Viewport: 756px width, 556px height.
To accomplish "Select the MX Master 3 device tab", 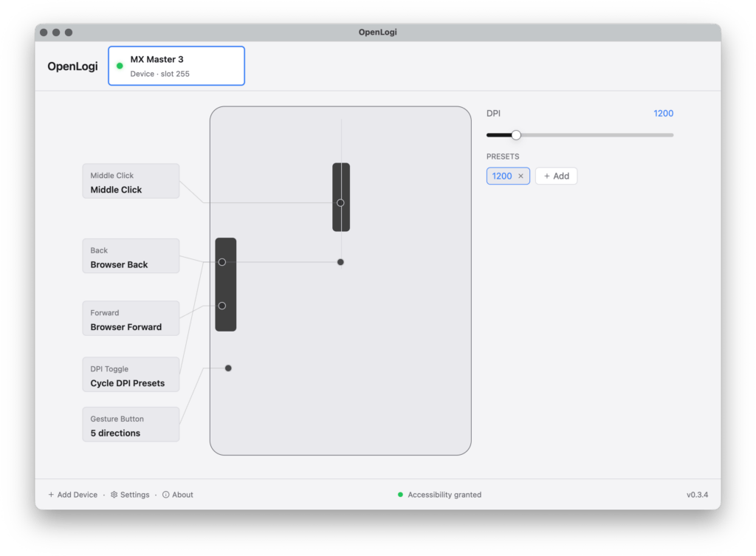I will click(x=176, y=66).
